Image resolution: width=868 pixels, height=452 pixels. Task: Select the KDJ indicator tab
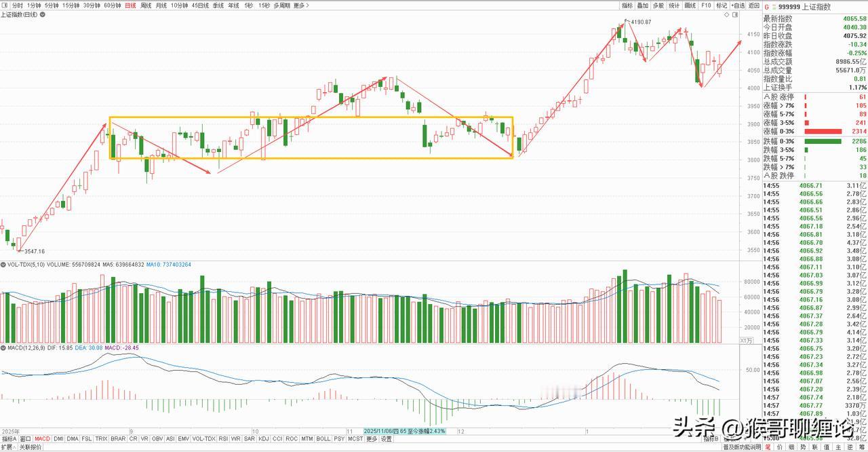point(263,439)
